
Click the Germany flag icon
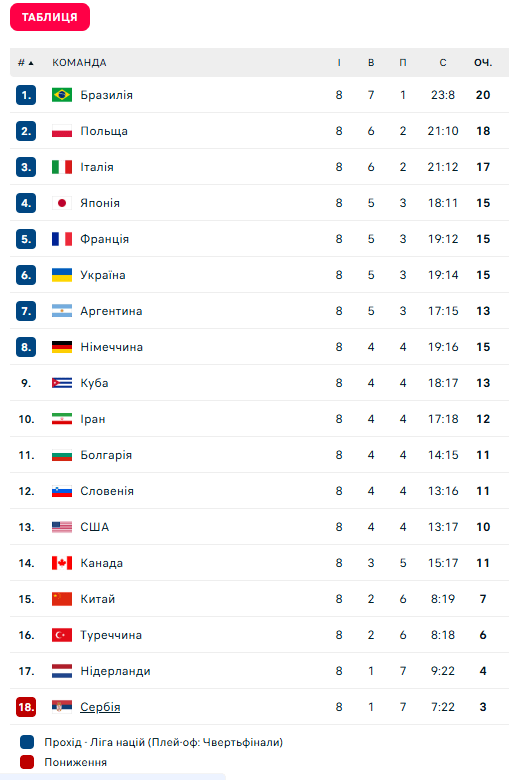coord(62,347)
